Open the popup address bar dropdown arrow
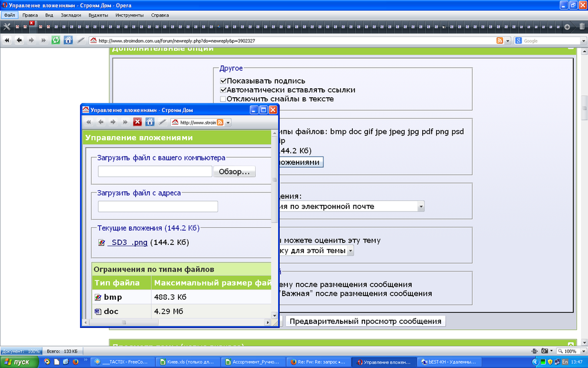The height and width of the screenshot is (368, 588). (228, 122)
